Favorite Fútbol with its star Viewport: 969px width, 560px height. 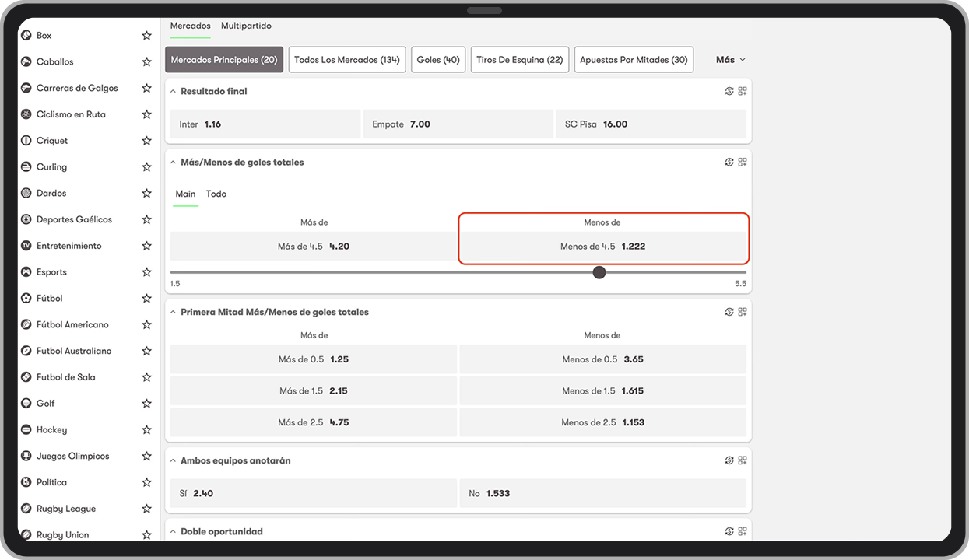pos(146,299)
